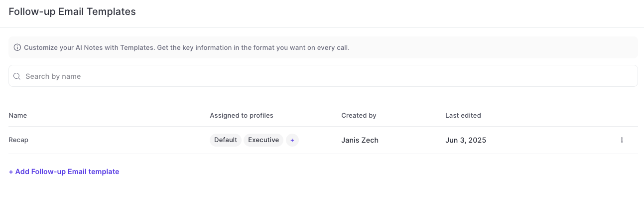Expand more profiles with the plus chip
This screenshot has width=644, height=199.
(292, 140)
